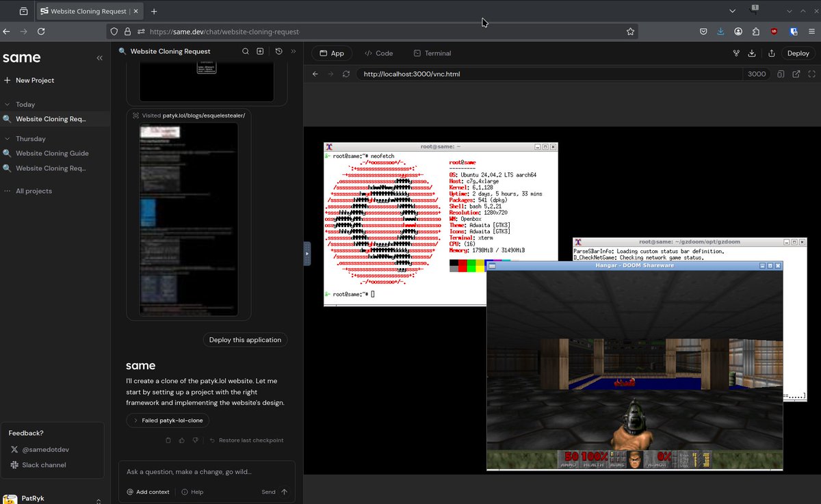This screenshot has height=504, width=821.
Task: Open tracking protection shield icon
Action: coord(114,31)
